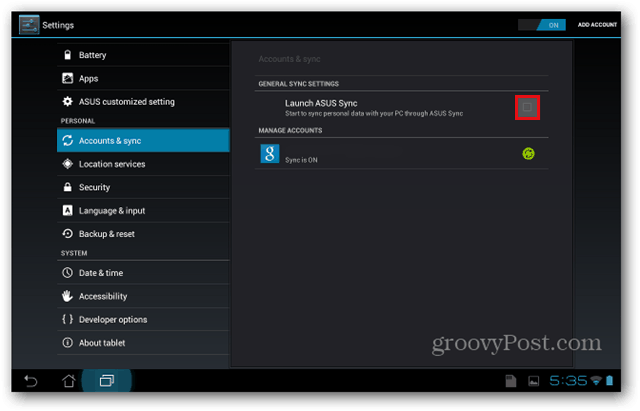Tap the Apps picture icon
Image resolution: width=640 pixels, height=411 pixels.
click(68, 78)
